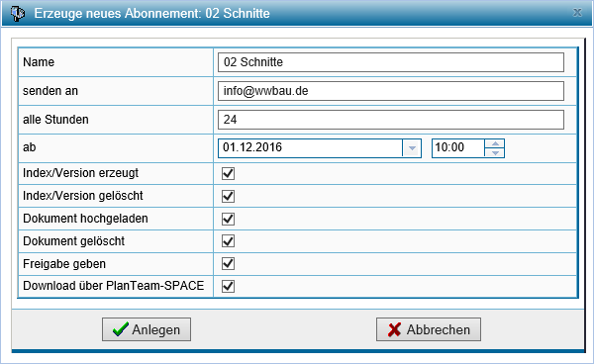Image resolution: width=594 pixels, height=364 pixels.
Task: Click the time field showing 10:00
Action: point(458,148)
